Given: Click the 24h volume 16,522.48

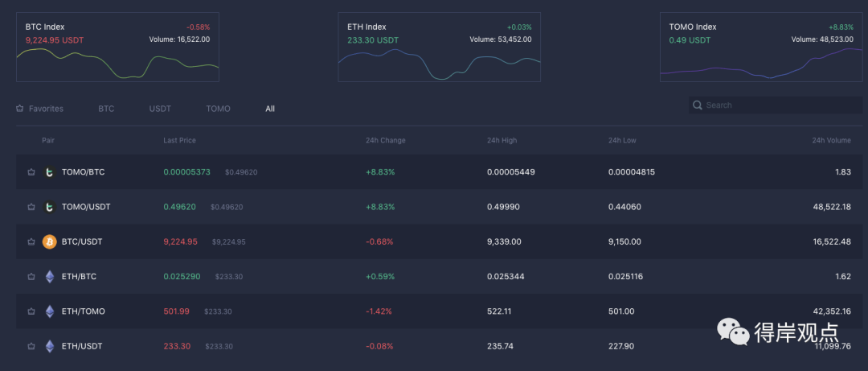Looking at the screenshot, I should coord(831,241).
